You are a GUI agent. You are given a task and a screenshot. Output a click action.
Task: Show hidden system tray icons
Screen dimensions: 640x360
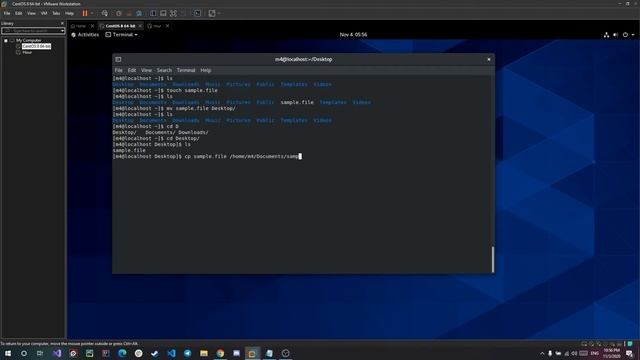(542, 353)
